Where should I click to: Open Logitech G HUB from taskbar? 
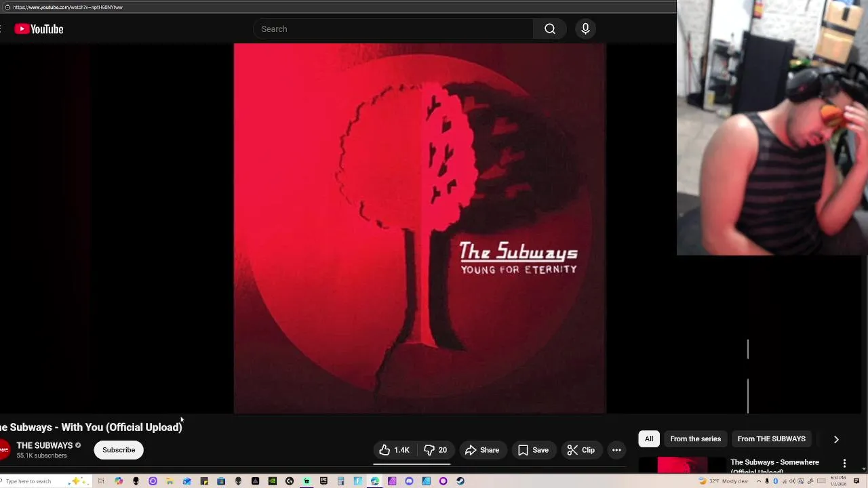pyautogui.click(x=290, y=481)
